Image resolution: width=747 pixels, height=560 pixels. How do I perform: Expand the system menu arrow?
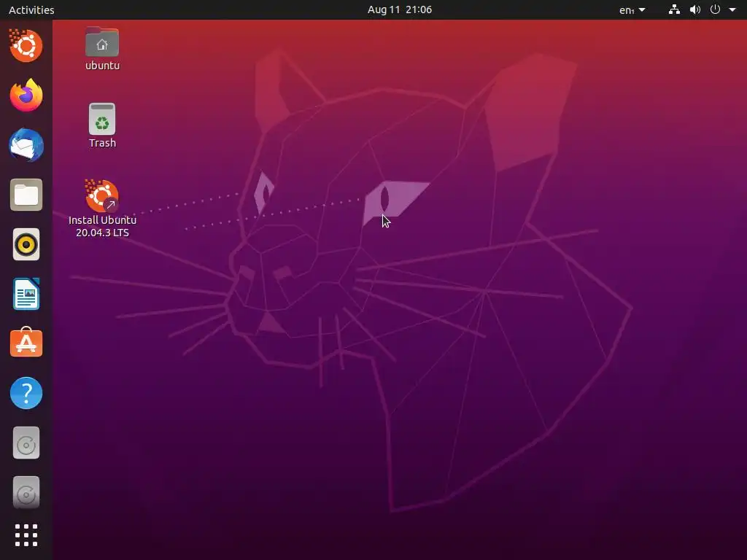[x=732, y=9]
